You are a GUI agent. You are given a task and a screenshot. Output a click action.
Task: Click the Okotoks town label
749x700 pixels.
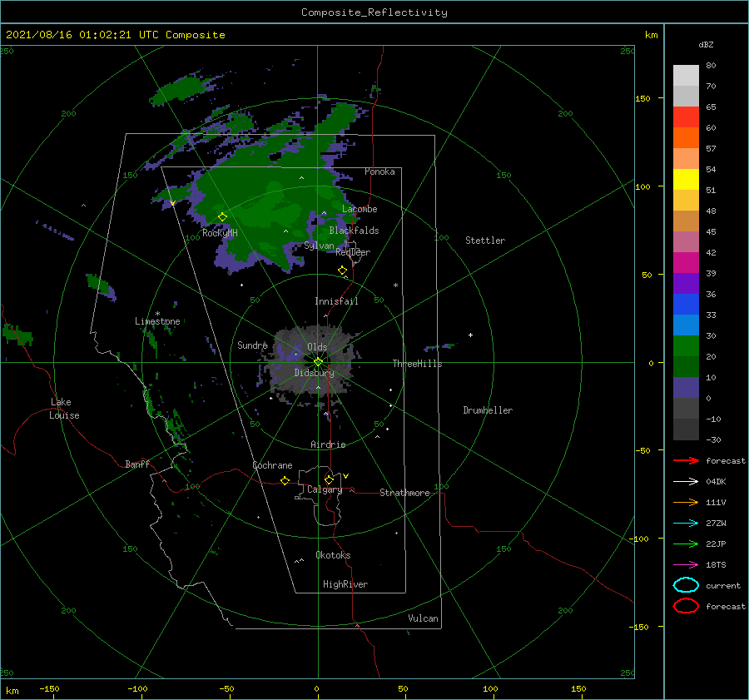[333, 555]
